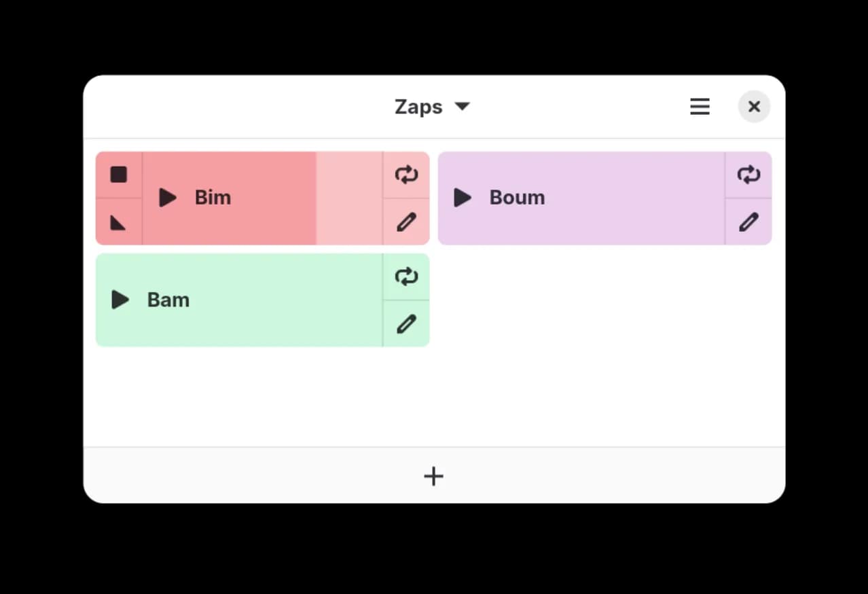
Task: Click the Bim label text
Action: [x=213, y=198]
